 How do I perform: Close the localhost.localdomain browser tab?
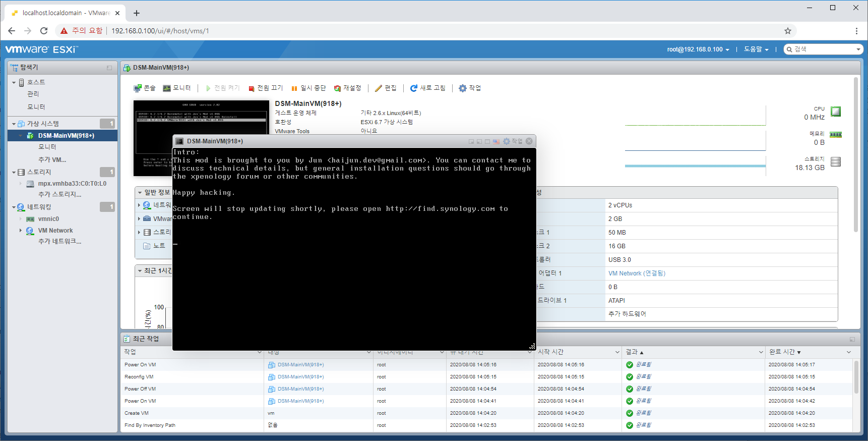pyautogui.click(x=117, y=13)
